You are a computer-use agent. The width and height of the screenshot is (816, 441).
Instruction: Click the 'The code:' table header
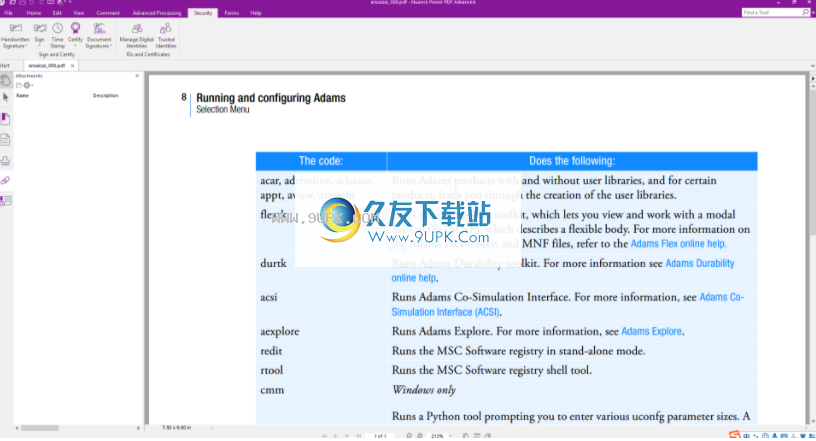pyautogui.click(x=321, y=161)
